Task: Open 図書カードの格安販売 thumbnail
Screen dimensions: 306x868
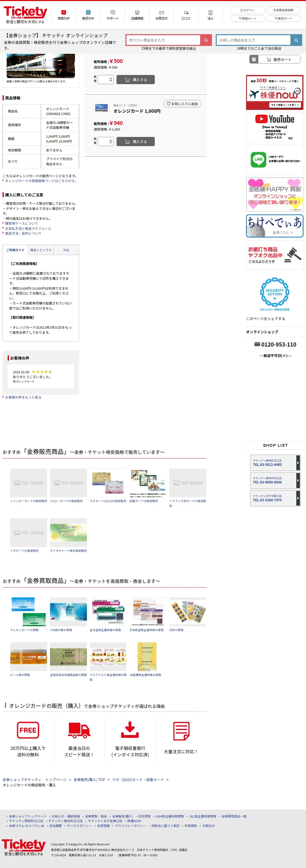Action: tap(148, 483)
